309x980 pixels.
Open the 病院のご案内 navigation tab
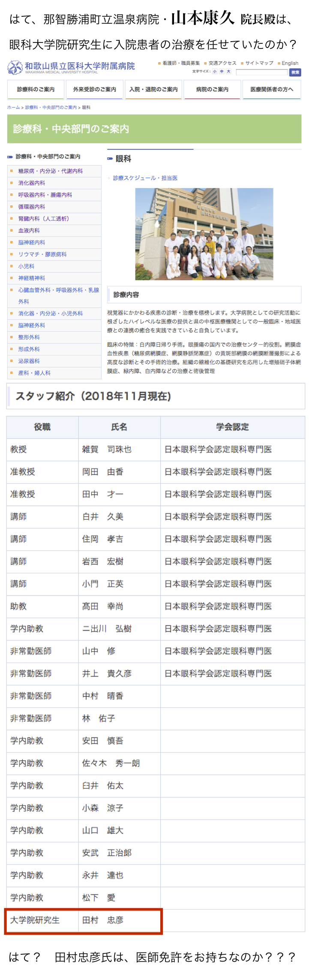[x=212, y=89]
